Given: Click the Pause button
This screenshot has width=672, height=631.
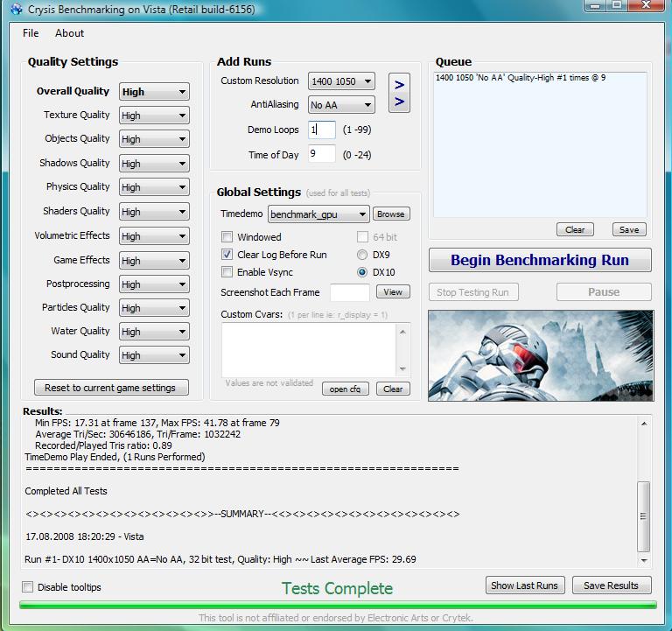Looking at the screenshot, I should point(604,292).
